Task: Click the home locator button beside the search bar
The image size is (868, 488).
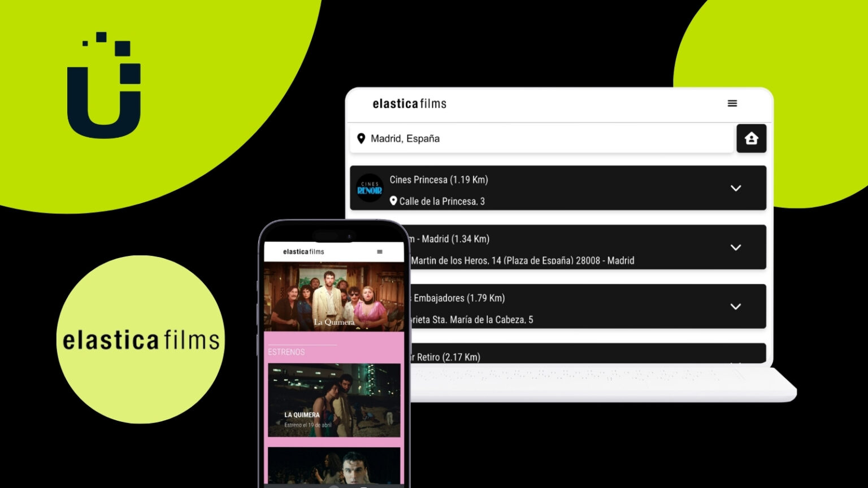Action: [751, 138]
